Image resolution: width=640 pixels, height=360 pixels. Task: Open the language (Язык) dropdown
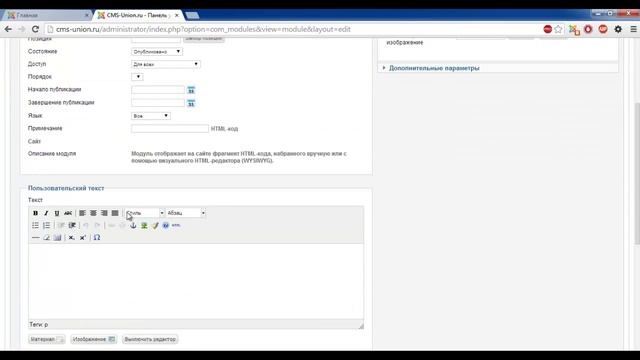pos(151,116)
